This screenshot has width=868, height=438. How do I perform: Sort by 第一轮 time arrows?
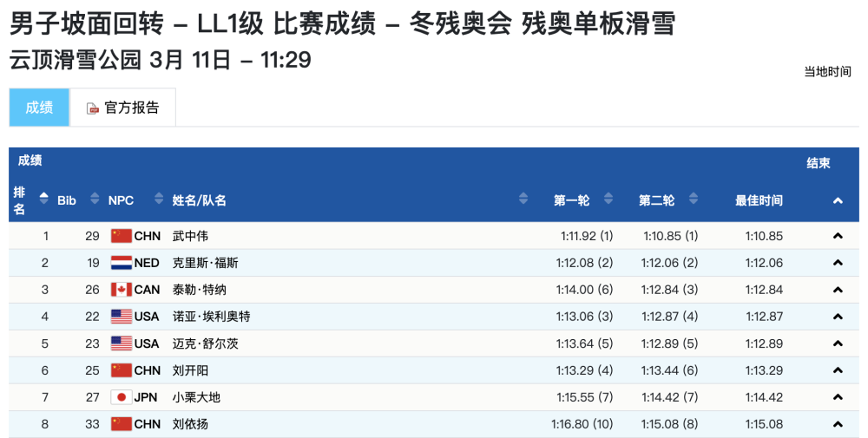pyautogui.click(x=608, y=199)
